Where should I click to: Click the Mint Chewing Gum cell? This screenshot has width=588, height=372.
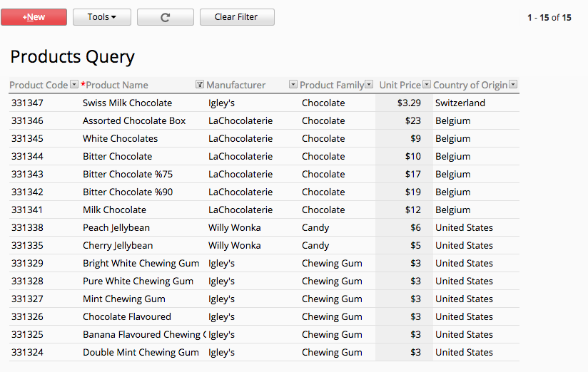124,299
